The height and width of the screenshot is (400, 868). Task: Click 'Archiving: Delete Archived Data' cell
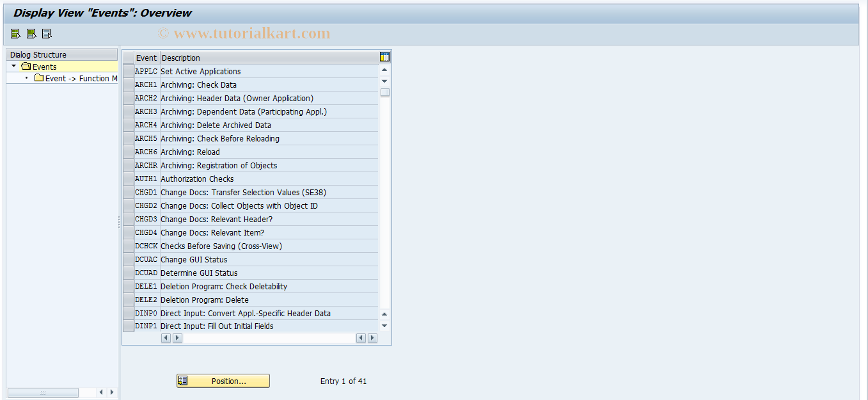(x=269, y=125)
